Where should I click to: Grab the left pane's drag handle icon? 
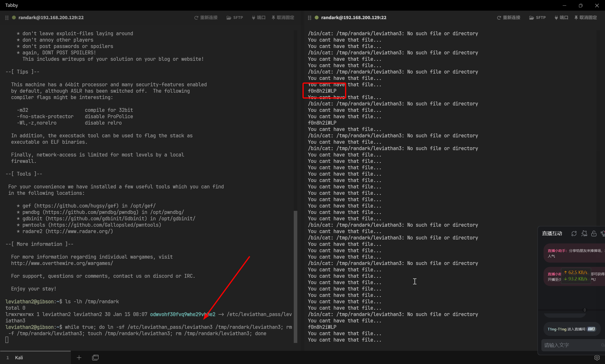click(x=7, y=18)
